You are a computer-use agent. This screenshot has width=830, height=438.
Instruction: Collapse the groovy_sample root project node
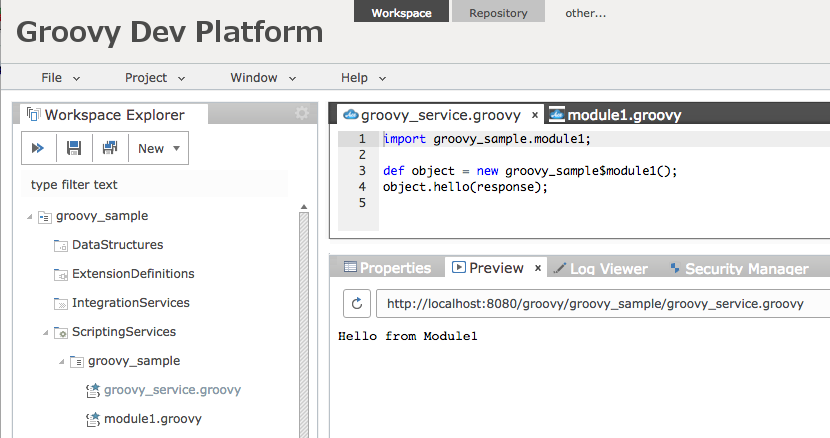coord(30,217)
